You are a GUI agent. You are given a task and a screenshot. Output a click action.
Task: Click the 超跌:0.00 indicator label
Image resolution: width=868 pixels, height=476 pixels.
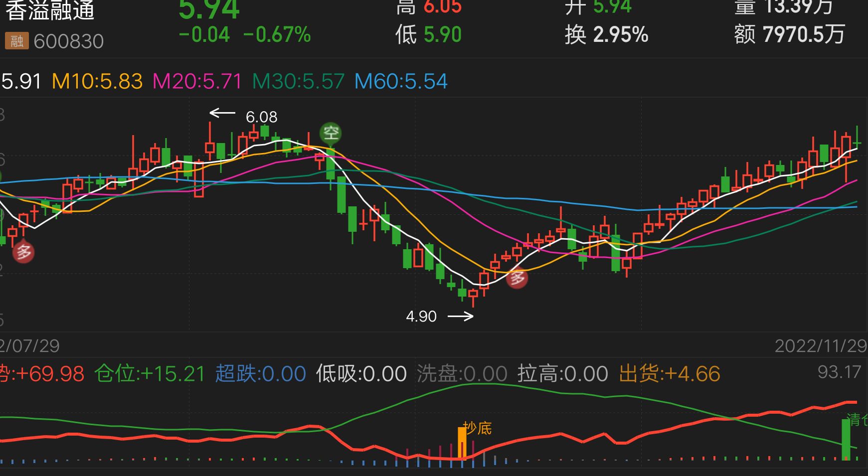pos(261,374)
